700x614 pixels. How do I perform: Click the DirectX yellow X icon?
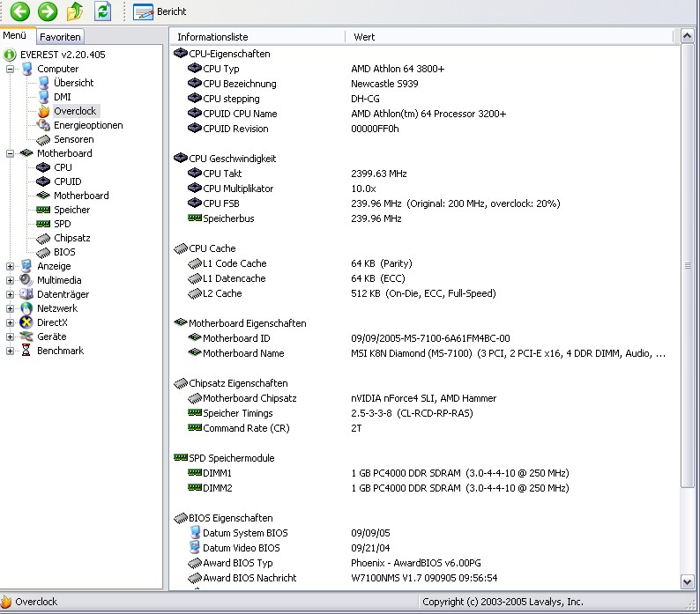[26, 322]
